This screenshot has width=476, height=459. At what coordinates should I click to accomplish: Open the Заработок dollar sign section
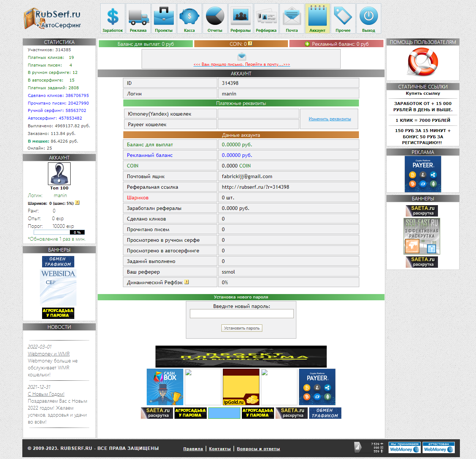[113, 19]
